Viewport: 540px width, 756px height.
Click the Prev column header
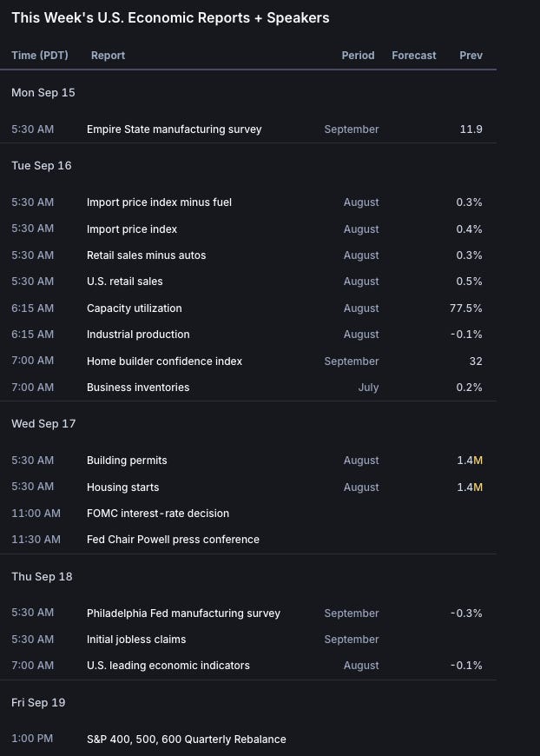coord(471,56)
